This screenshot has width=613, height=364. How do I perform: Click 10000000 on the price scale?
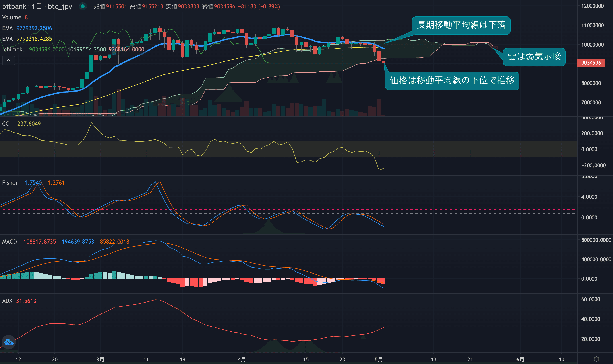[592, 45]
